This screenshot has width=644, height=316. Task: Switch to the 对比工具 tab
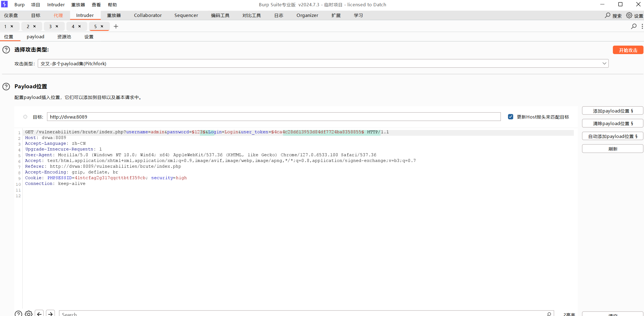pyautogui.click(x=252, y=15)
